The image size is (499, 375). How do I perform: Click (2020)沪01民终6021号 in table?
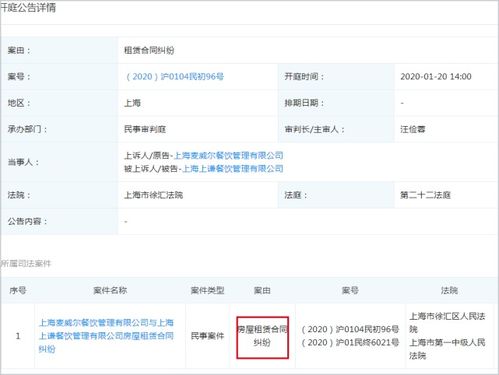[x=350, y=342]
